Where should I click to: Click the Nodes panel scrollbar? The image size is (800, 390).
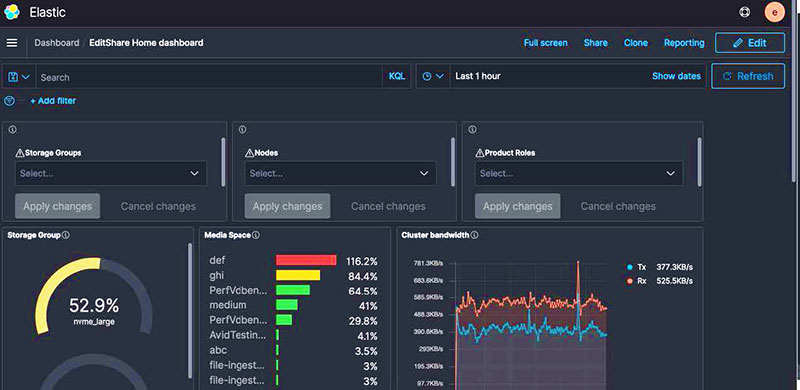coord(453,162)
